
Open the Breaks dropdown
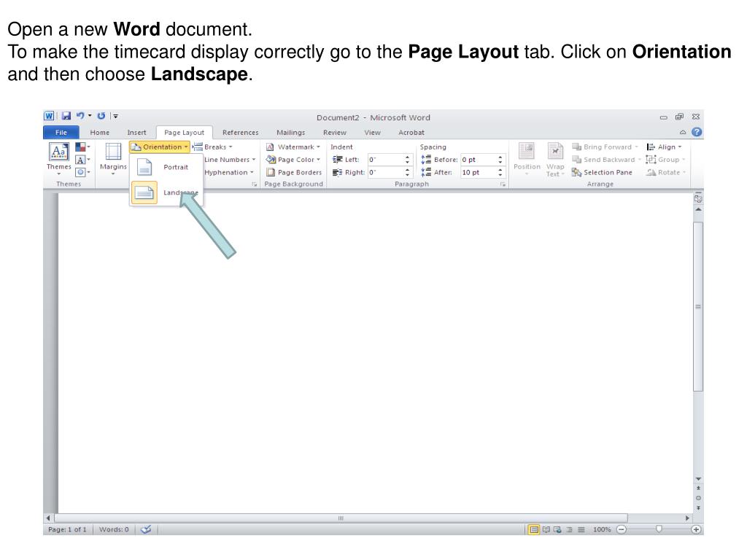pos(212,147)
